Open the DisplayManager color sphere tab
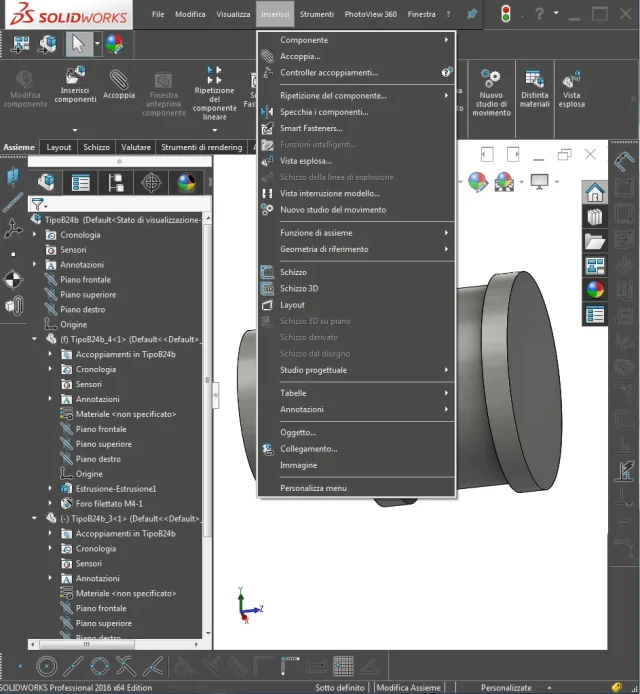Viewport: 640px width, 694px height. 186,182
